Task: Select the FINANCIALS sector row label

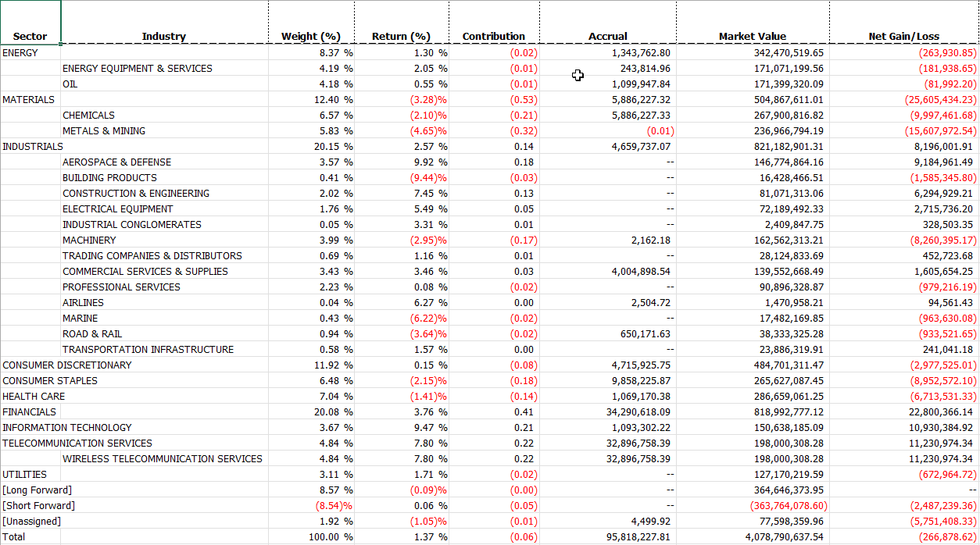Action: tap(30, 412)
